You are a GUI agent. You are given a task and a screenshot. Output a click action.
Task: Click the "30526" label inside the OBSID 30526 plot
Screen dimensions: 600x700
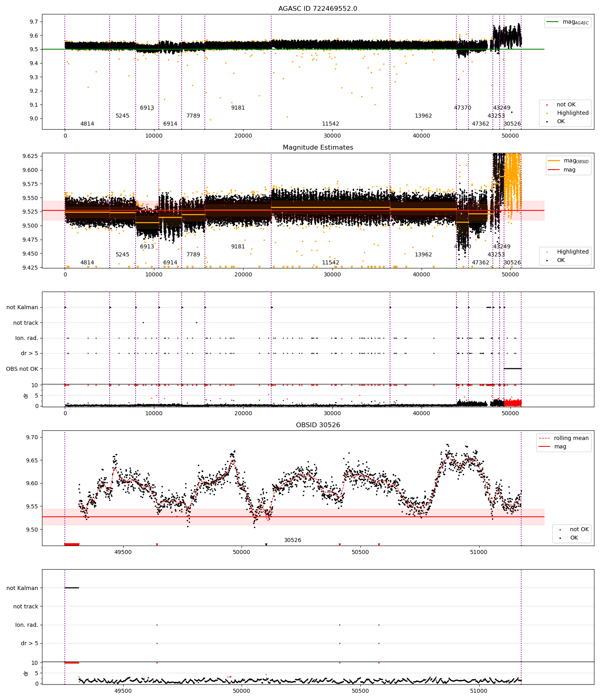(x=293, y=540)
